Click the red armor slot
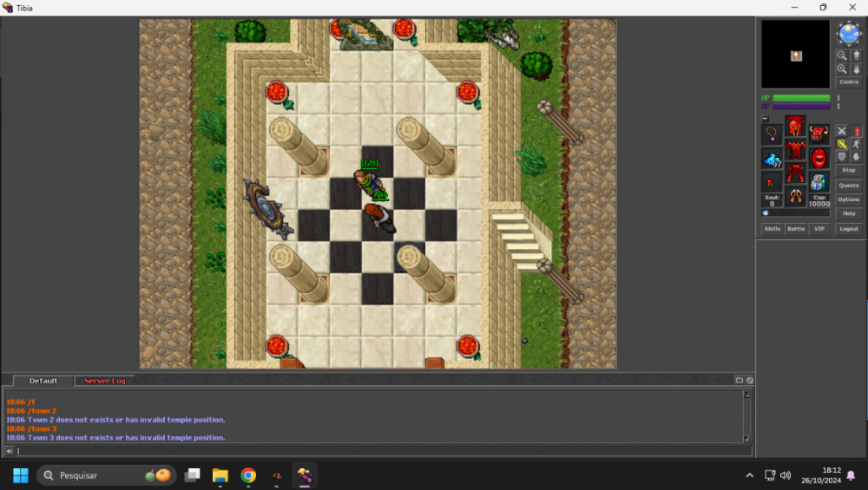 pos(795,151)
